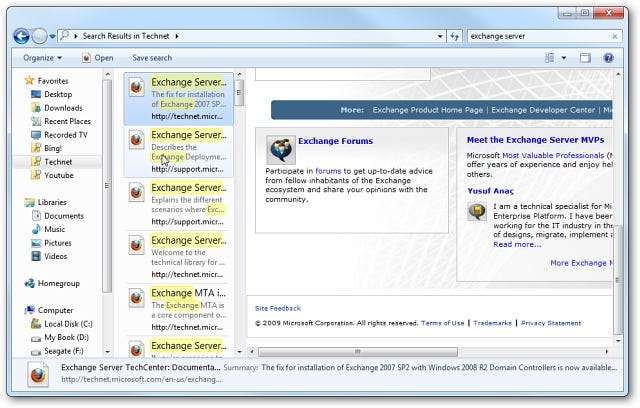This screenshot has width=640, height=408.
Task: Select Desktop under Favorites
Action: (58, 94)
